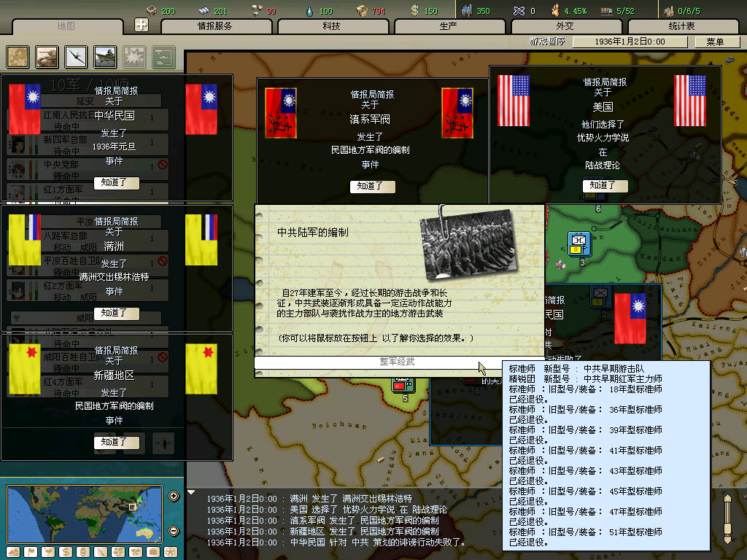Click the world minimap
This screenshot has height=560, width=747.
(x=85, y=514)
